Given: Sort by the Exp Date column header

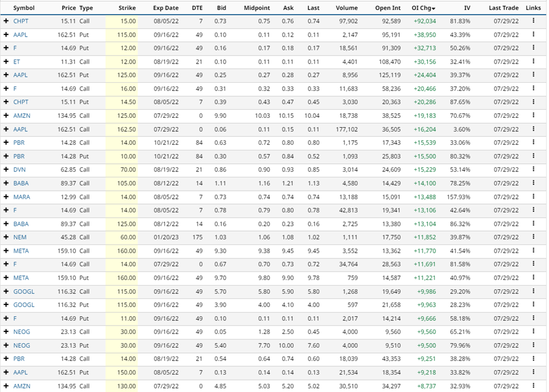Looking at the screenshot, I should 166,8.
